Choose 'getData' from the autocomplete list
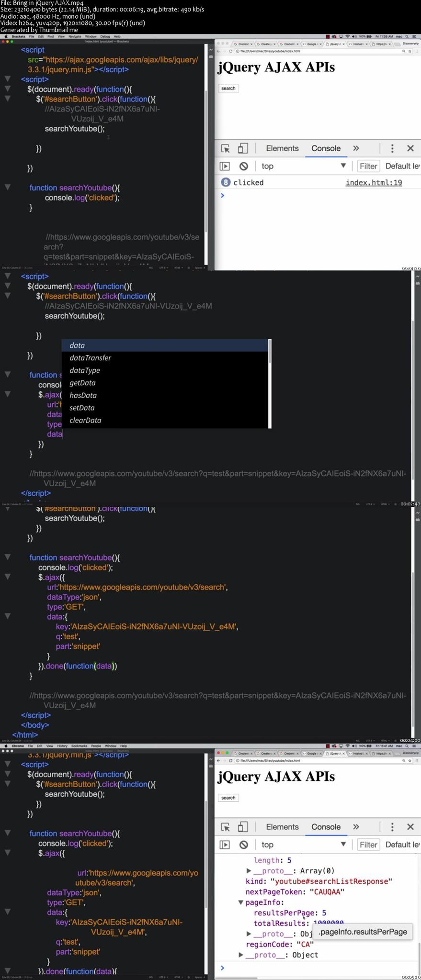421x980 pixels. (x=165, y=383)
